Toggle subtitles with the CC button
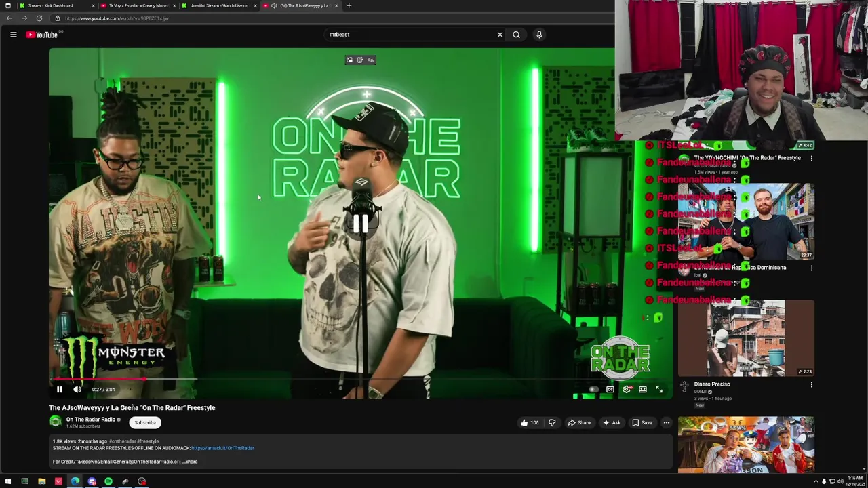Image resolution: width=868 pixels, height=488 pixels. 610,389
